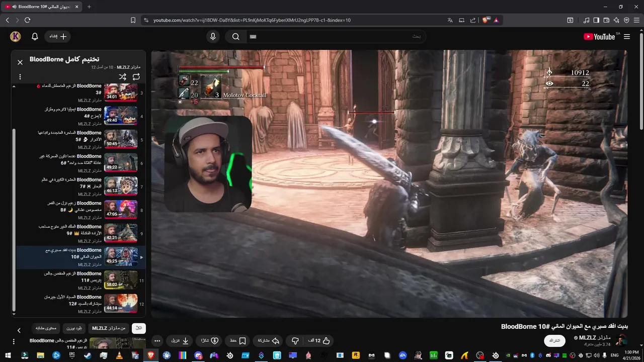Open playlist three-dot options menu
Image resolution: width=644 pixels, height=362 pixels.
point(20,77)
